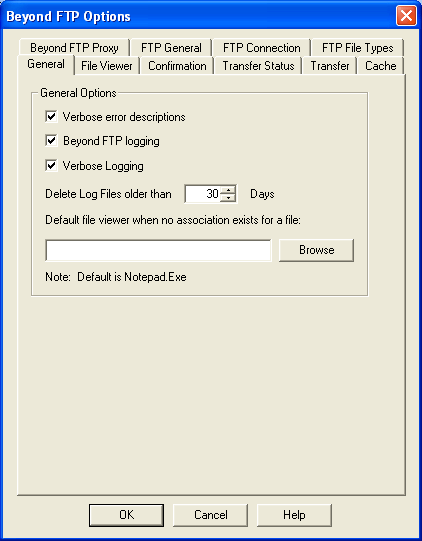422x541 pixels.
Task: Open the Beyond FTP Proxy tab
Action: (x=74, y=48)
